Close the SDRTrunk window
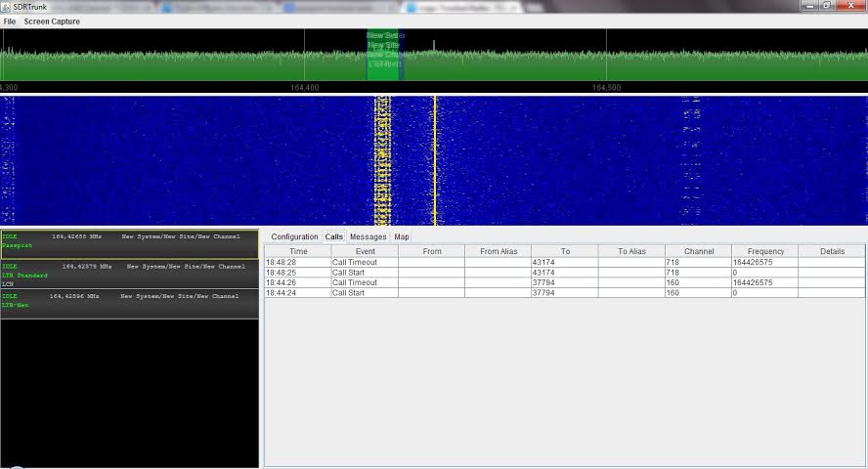The height and width of the screenshot is (469, 868). pyautogui.click(x=850, y=6)
